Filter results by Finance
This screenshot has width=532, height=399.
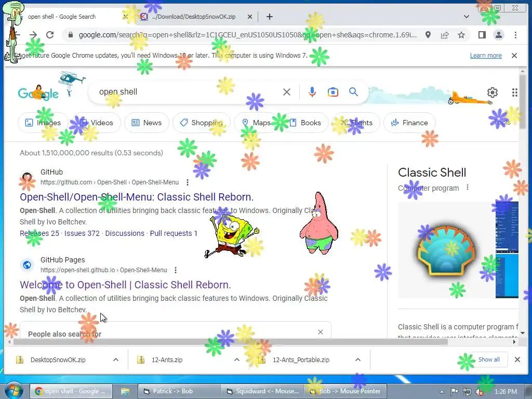click(x=409, y=123)
